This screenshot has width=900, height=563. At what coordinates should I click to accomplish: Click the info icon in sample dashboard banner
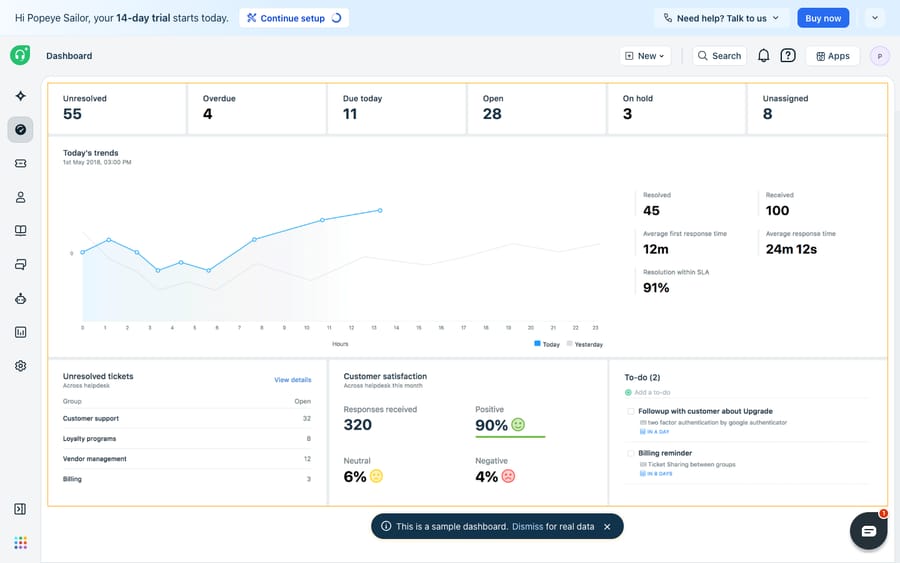point(386,526)
